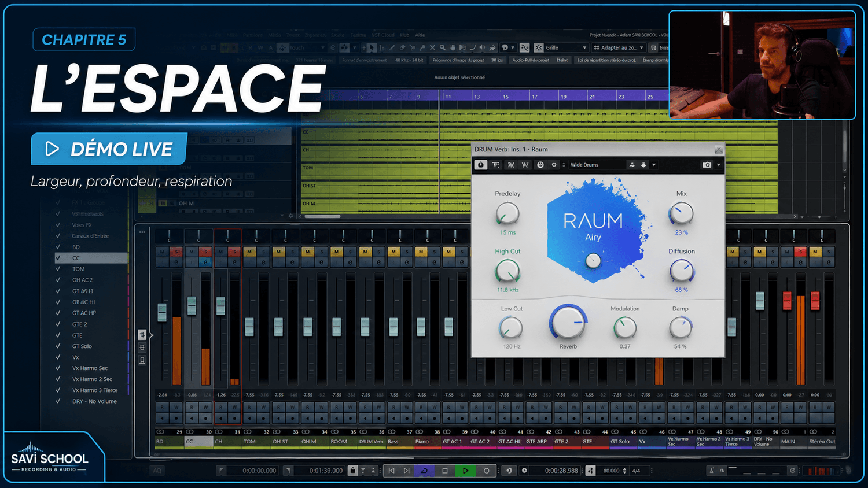
Task: Select the Object Selection arrow tool
Action: (372, 47)
